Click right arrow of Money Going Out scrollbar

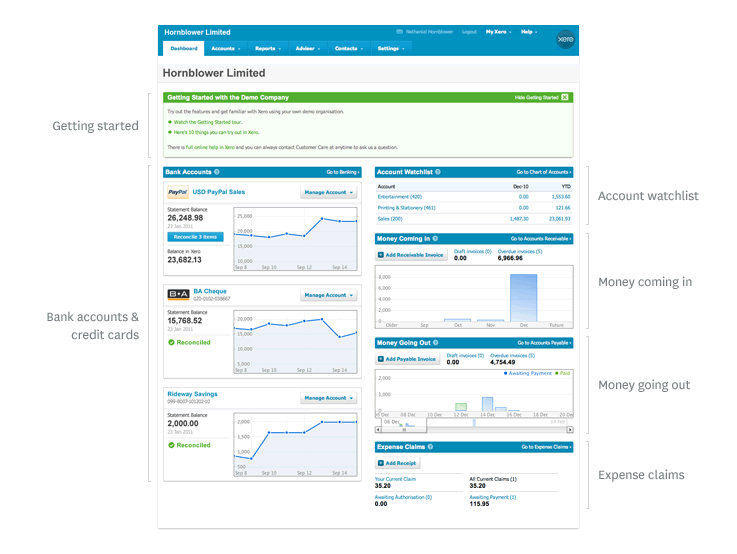click(570, 429)
